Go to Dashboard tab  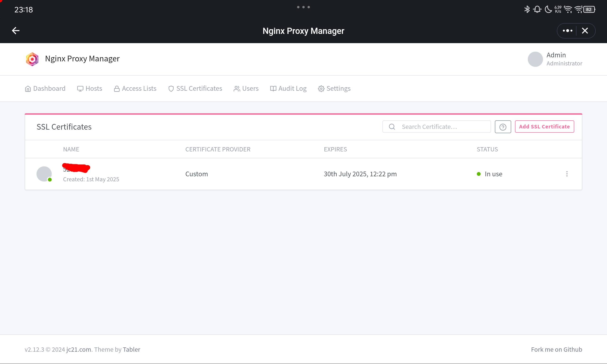(x=45, y=89)
